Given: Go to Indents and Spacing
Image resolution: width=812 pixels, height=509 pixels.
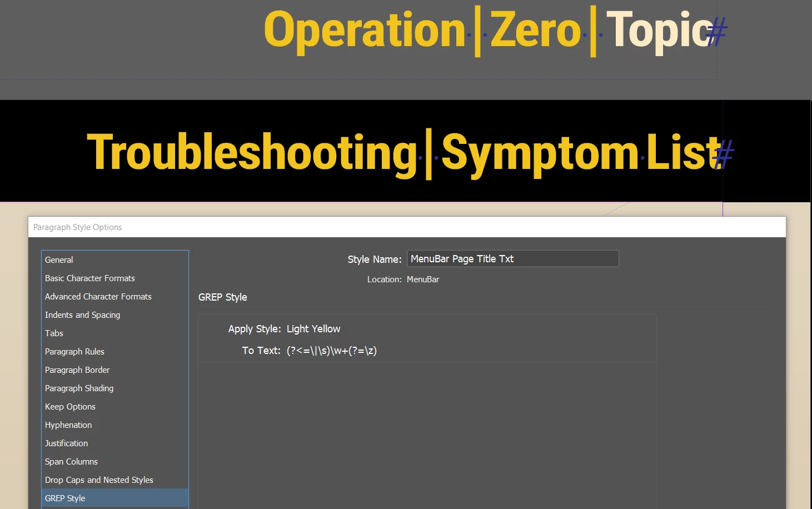Looking at the screenshot, I should (114, 315).
